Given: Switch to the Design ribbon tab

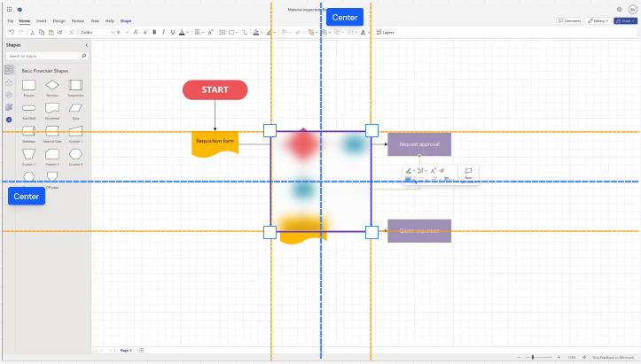Looking at the screenshot, I should coord(59,19).
